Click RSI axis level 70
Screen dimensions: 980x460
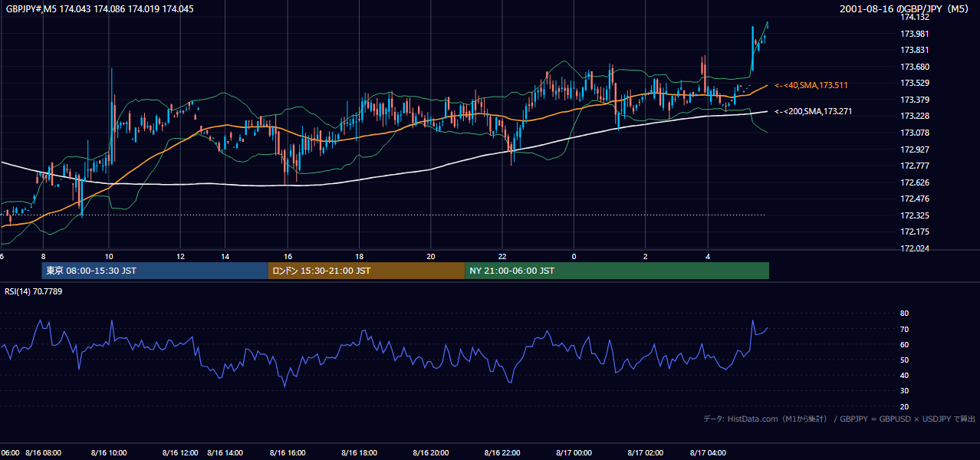[x=904, y=329]
